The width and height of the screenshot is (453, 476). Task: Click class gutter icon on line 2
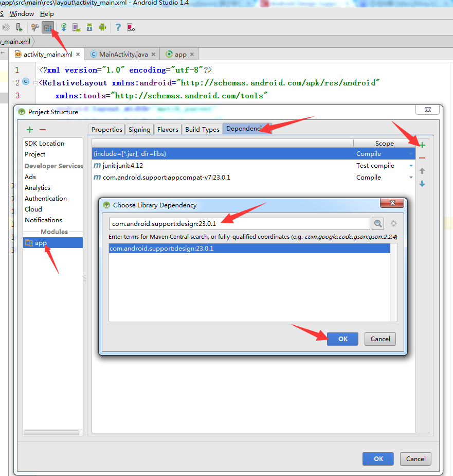26,82
